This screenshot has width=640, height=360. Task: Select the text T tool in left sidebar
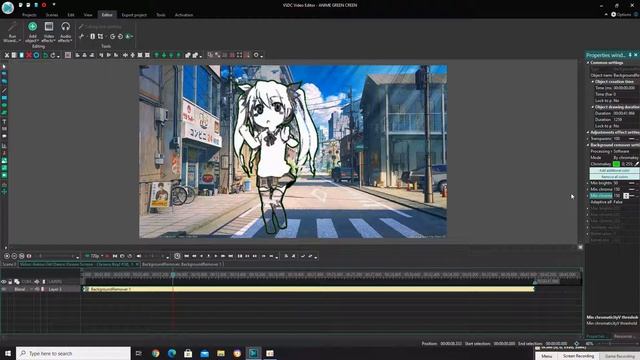click(x=4, y=121)
